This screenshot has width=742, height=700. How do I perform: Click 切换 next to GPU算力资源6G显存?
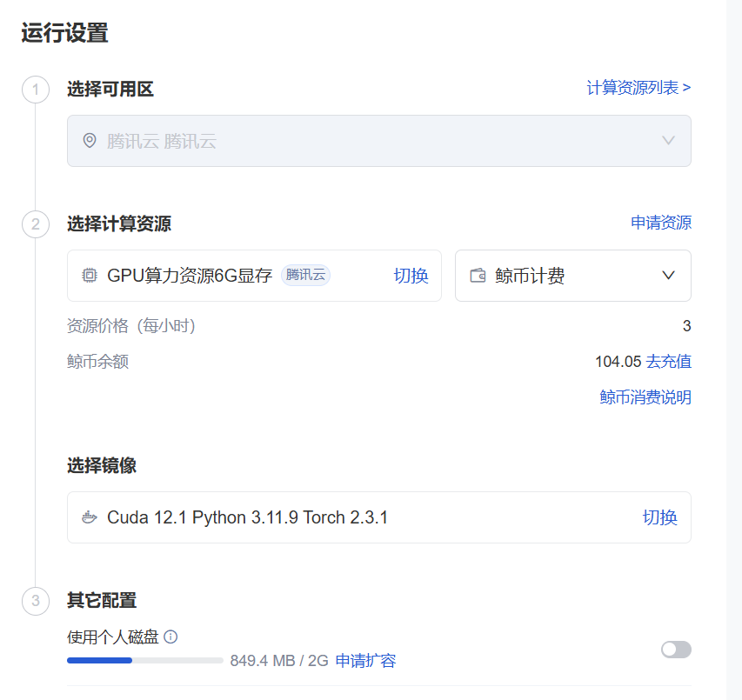[411, 276]
